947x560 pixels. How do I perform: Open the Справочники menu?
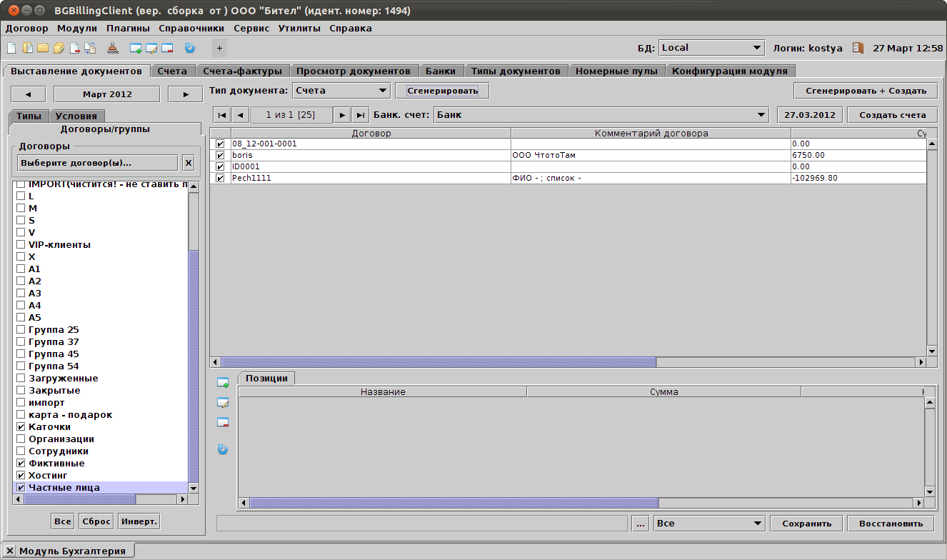(191, 29)
